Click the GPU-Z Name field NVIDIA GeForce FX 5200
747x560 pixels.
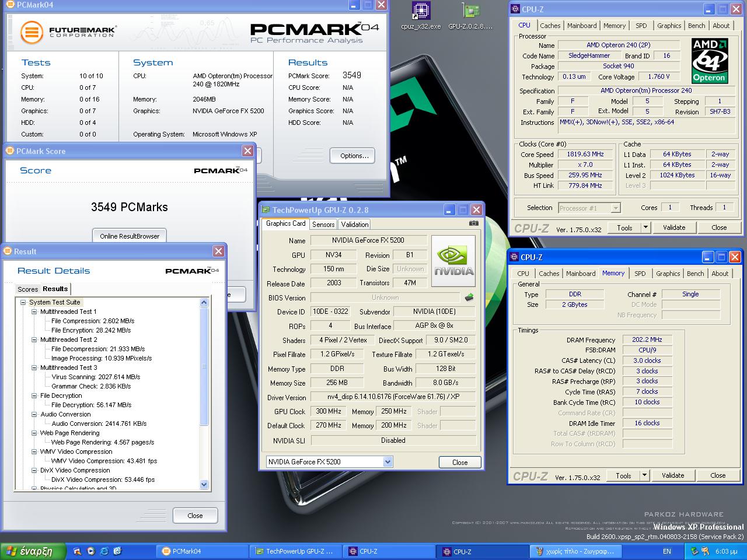[368, 240]
